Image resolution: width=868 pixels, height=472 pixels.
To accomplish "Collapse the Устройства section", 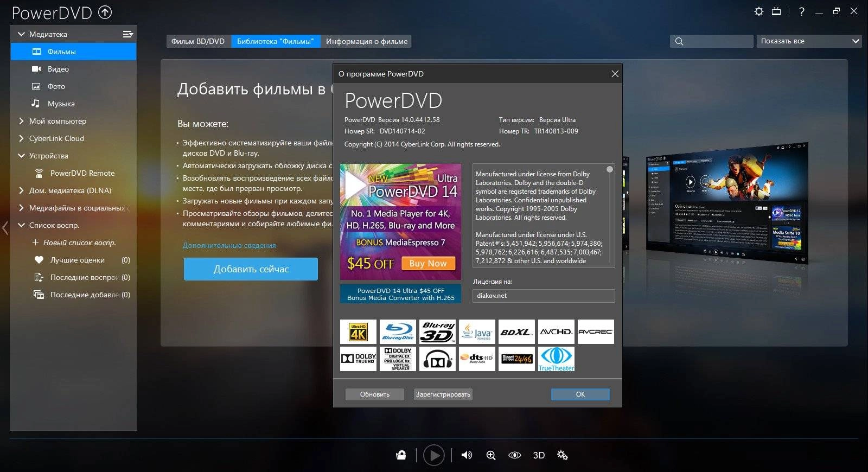I will [22, 156].
